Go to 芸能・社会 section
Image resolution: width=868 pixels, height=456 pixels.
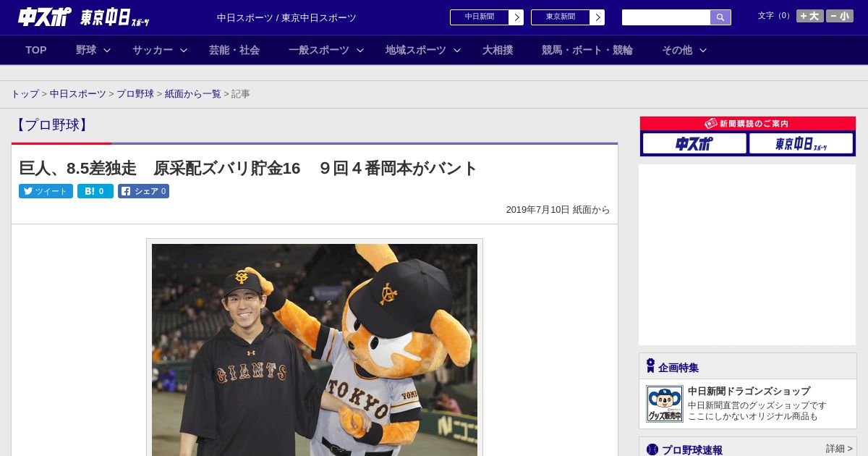[x=234, y=50]
